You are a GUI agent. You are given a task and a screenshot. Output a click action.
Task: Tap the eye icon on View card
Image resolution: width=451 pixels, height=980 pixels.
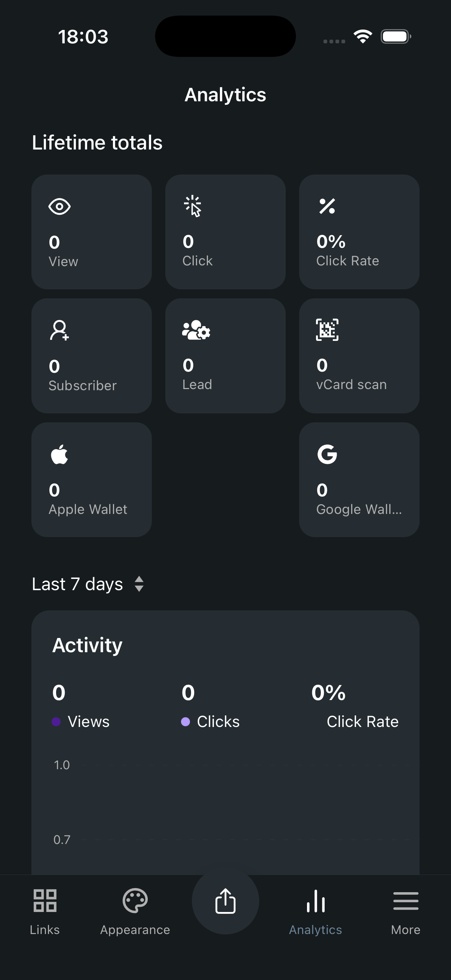point(59,207)
